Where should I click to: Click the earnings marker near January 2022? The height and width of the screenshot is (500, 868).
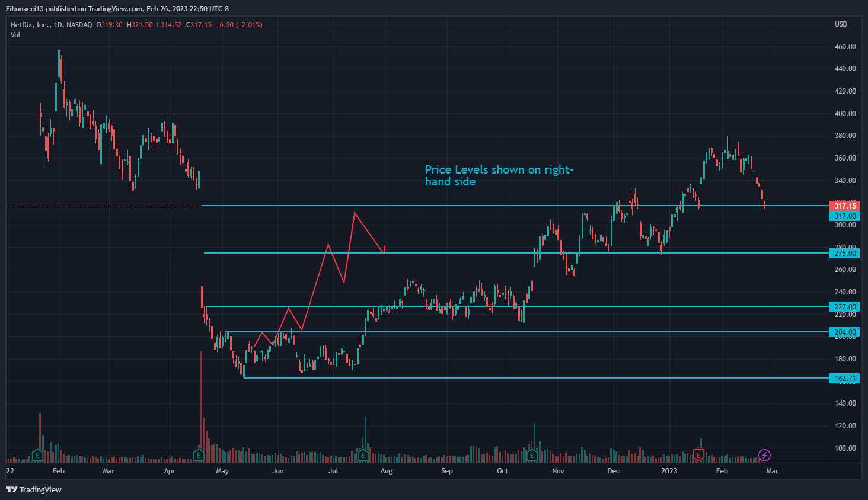click(x=37, y=455)
